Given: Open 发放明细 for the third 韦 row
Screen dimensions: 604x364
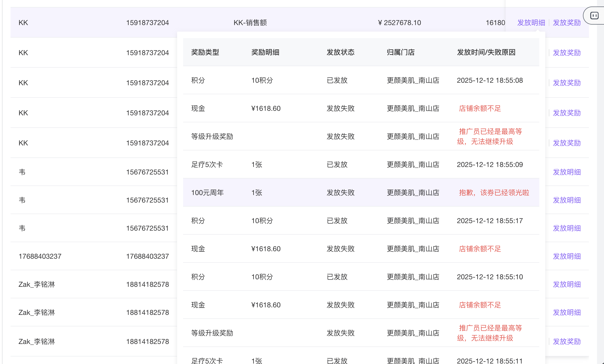Looking at the screenshot, I should tap(567, 228).
